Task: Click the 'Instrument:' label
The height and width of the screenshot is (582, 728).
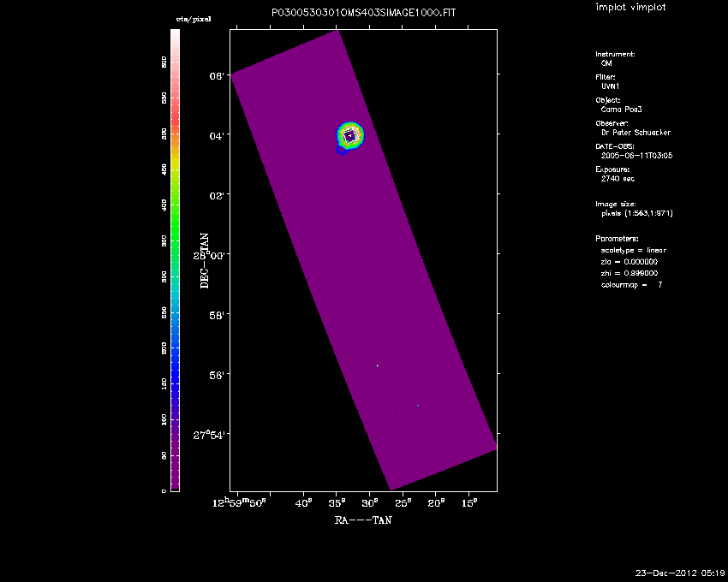Action: [615, 54]
